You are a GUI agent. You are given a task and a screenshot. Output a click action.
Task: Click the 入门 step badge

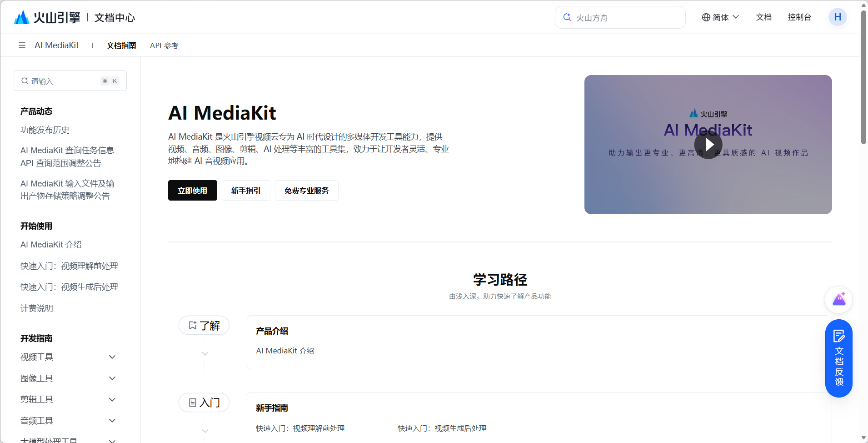point(204,403)
